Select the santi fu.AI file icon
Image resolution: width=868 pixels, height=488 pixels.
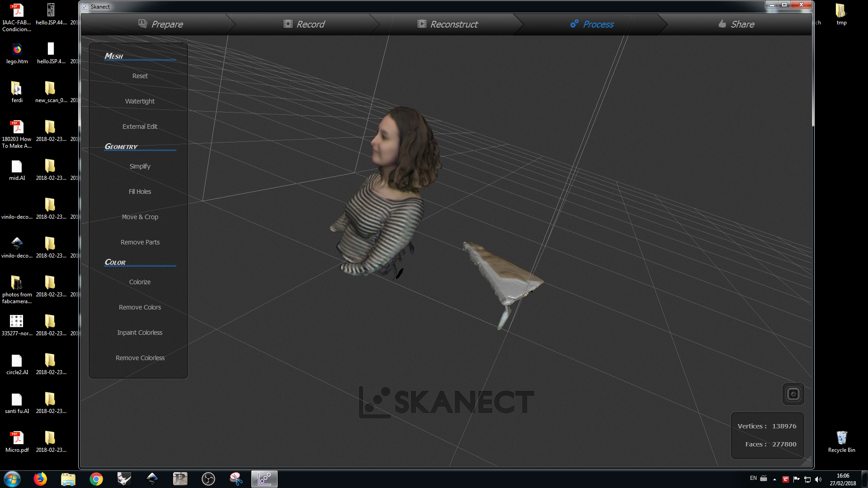click(x=17, y=404)
